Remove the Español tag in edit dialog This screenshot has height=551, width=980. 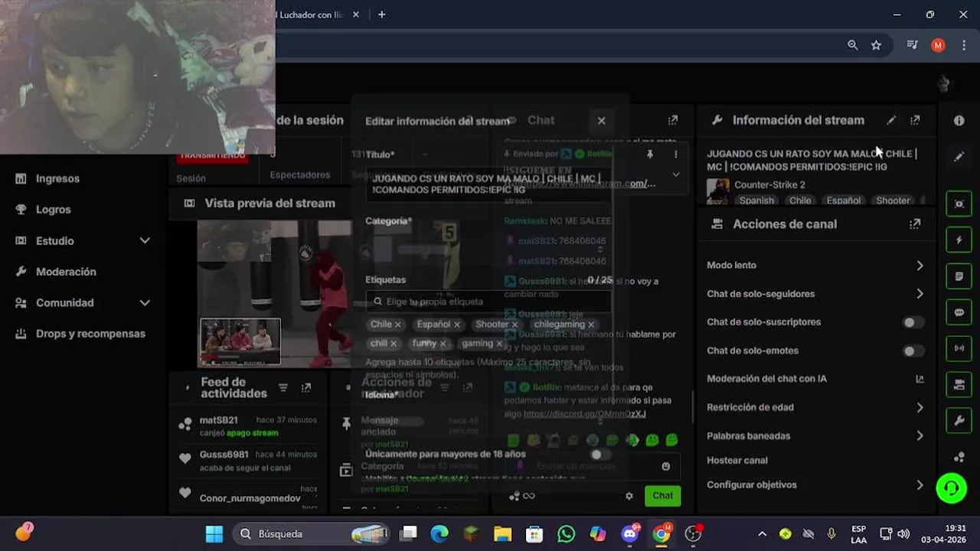(x=457, y=324)
